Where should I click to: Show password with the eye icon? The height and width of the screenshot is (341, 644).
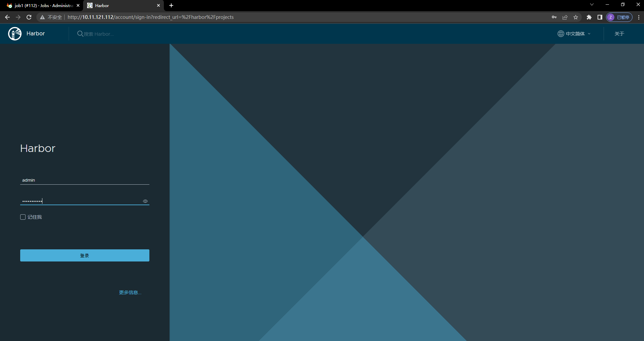click(x=145, y=201)
